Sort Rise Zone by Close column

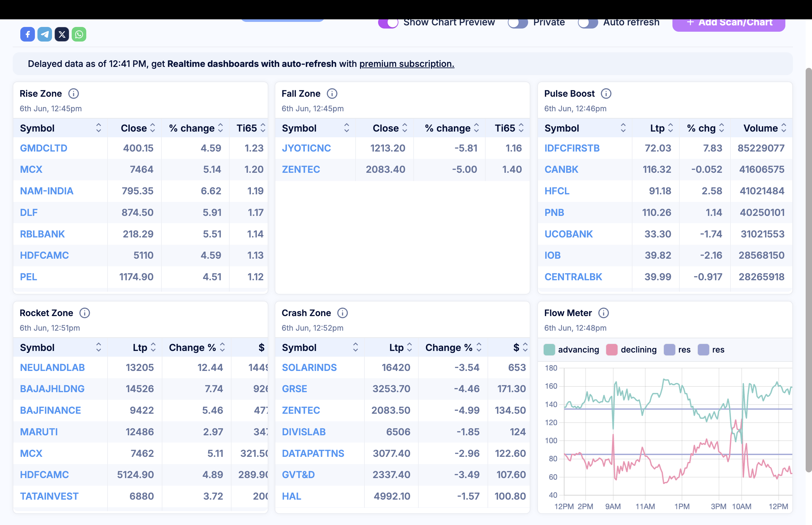[x=153, y=128]
